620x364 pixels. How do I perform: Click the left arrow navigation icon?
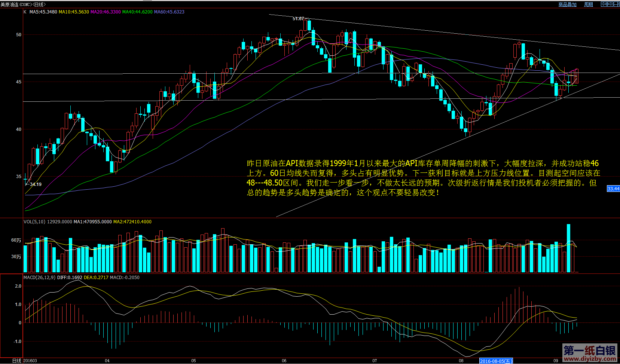tap(604, 4)
